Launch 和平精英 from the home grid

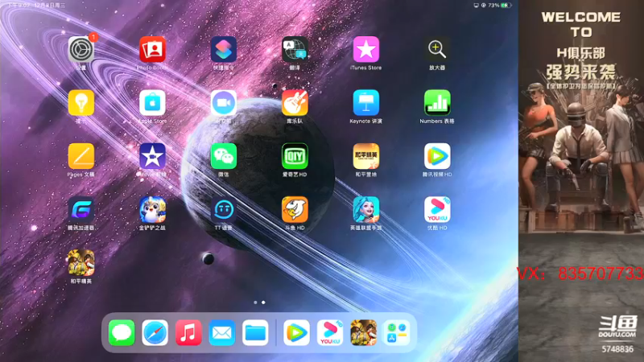pyautogui.click(x=81, y=263)
